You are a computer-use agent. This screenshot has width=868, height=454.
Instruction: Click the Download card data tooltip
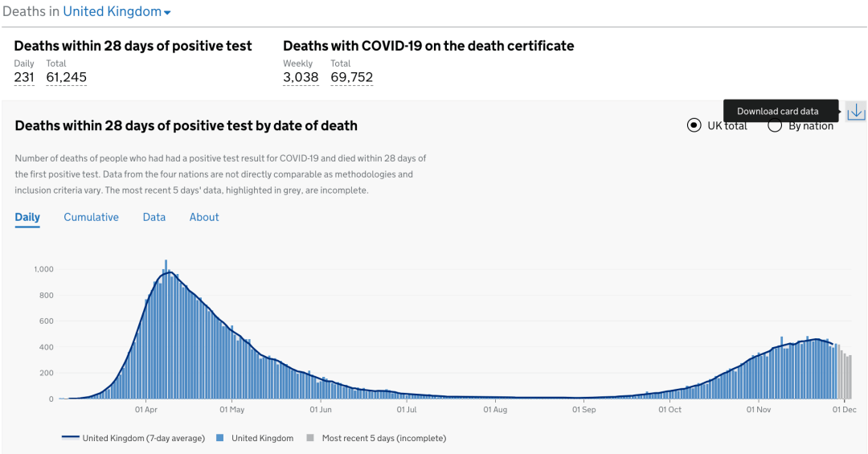777,112
